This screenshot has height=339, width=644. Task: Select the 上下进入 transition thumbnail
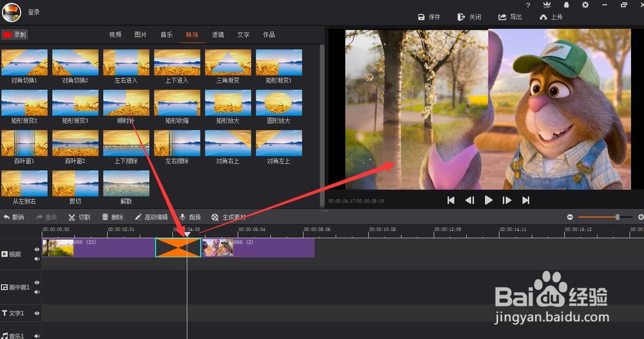177,63
